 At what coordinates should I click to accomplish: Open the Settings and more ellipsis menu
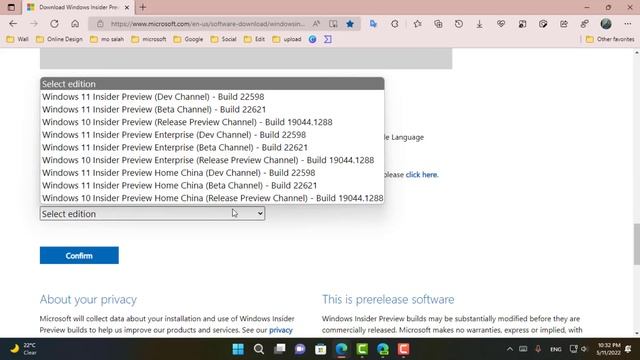(x=627, y=24)
